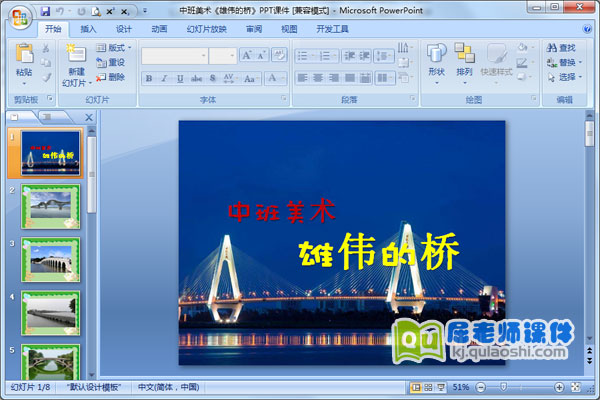
Task: Click the Decrease Font Size icon
Action: [261, 56]
